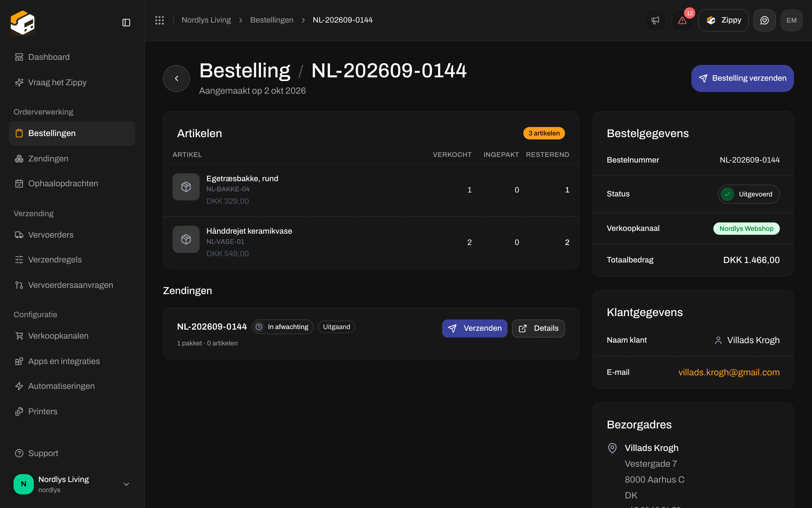Click the customer email villads.krogh@gmail.com
The width and height of the screenshot is (812, 508).
click(729, 372)
